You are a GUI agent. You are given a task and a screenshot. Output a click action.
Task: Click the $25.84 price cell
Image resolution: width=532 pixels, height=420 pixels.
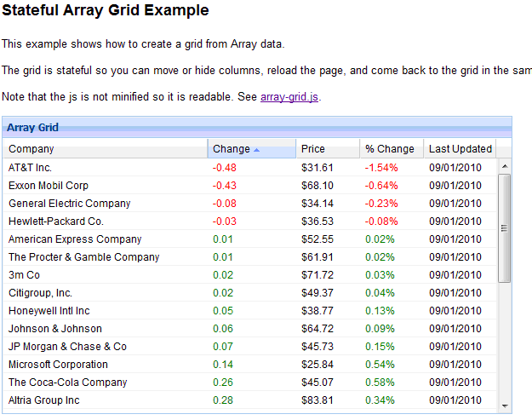click(317, 365)
